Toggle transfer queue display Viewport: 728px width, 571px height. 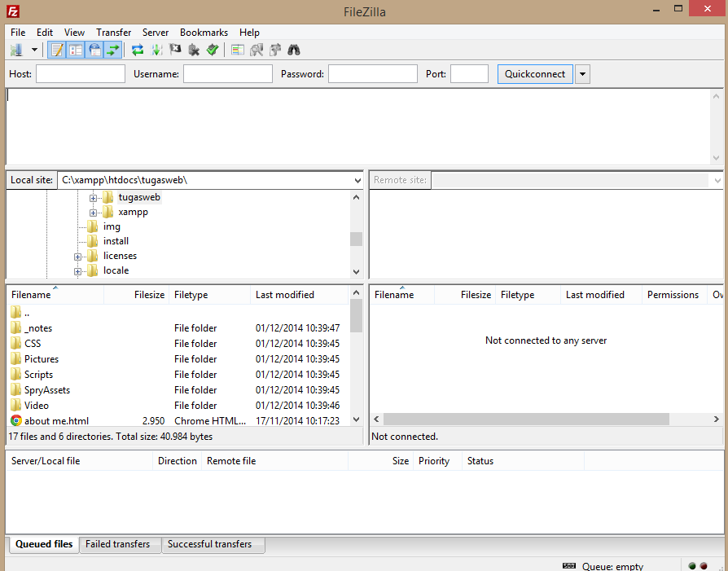click(x=113, y=50)
